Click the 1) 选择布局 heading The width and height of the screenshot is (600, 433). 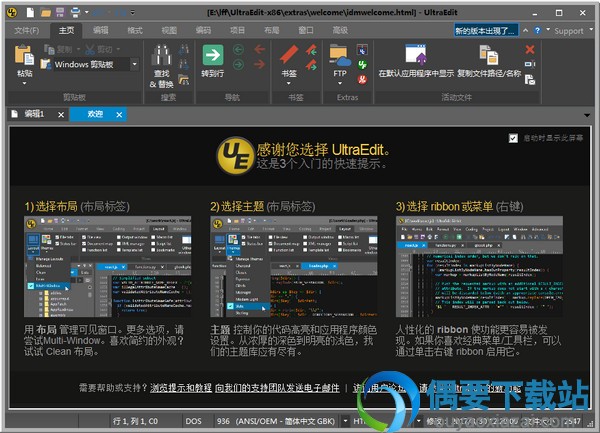pyautogui.click(x=77, y=207)
